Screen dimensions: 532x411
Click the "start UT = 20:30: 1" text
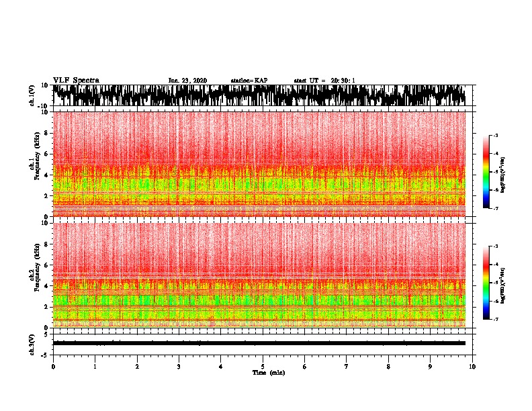coord(324,81)
